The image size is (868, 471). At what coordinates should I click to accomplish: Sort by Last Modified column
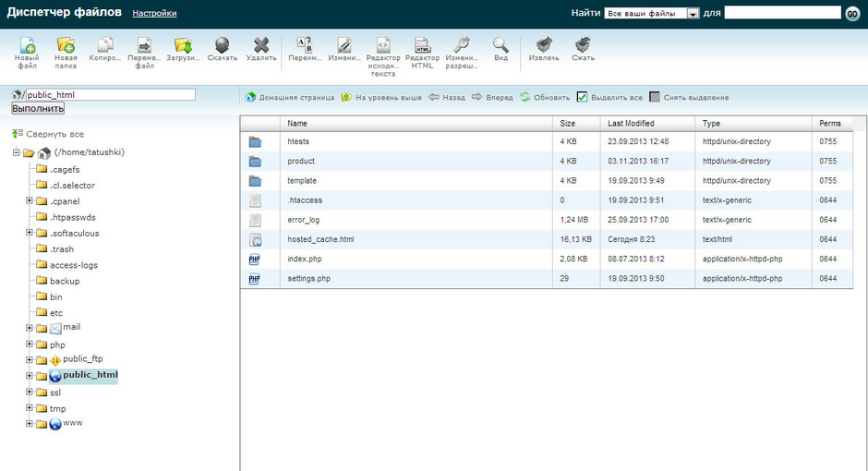647,124
